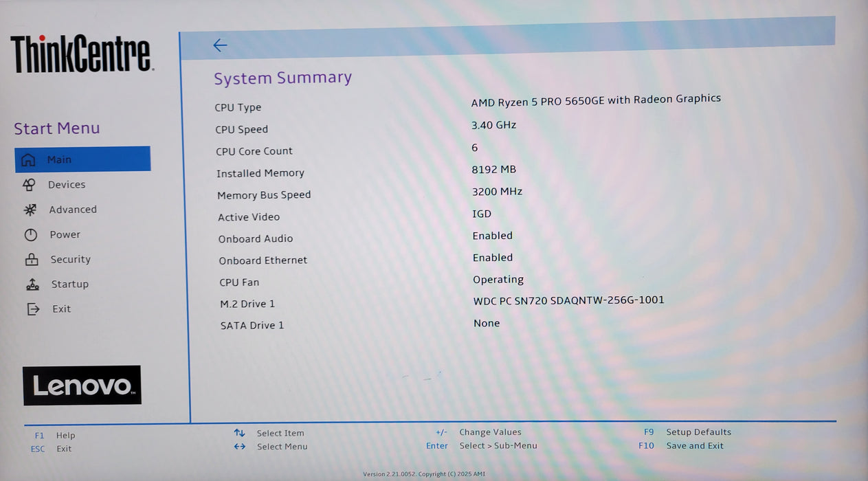Click the Start Menu heading
Viewport: 868px width, 481px height.
(x=57, y=128)
